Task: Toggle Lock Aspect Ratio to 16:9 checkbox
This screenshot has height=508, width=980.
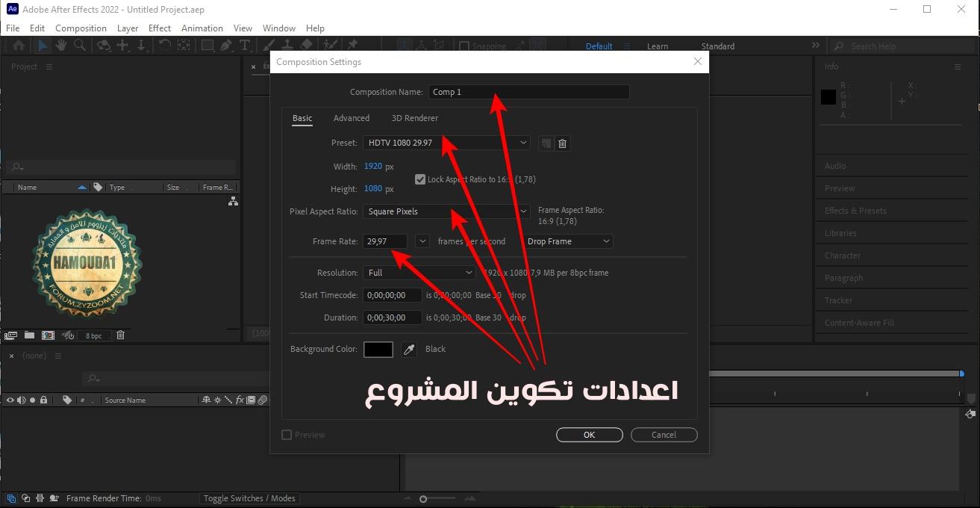Action: (420, 179)
